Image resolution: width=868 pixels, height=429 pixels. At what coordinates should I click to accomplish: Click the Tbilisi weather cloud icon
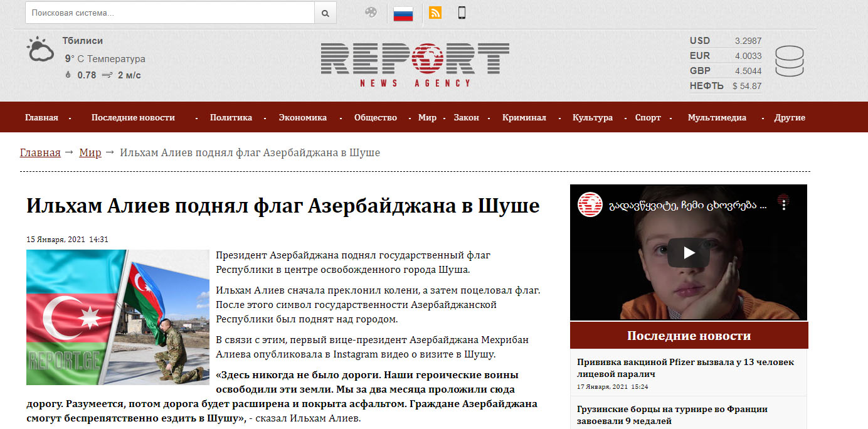pyautogui.click(x=40, y=50)
